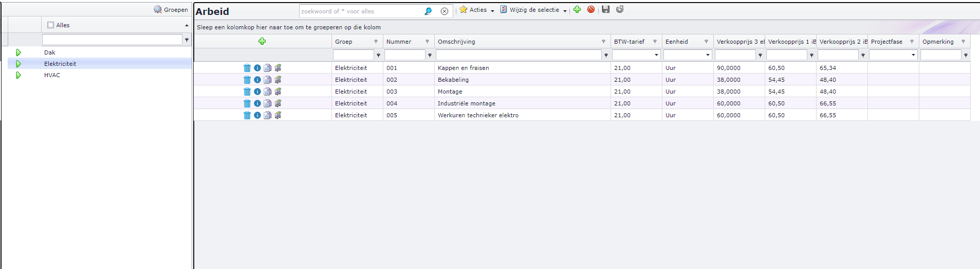Copy the Bekabeling row
The width and height of the screenshot is (980, 269).
coord(267,80)
